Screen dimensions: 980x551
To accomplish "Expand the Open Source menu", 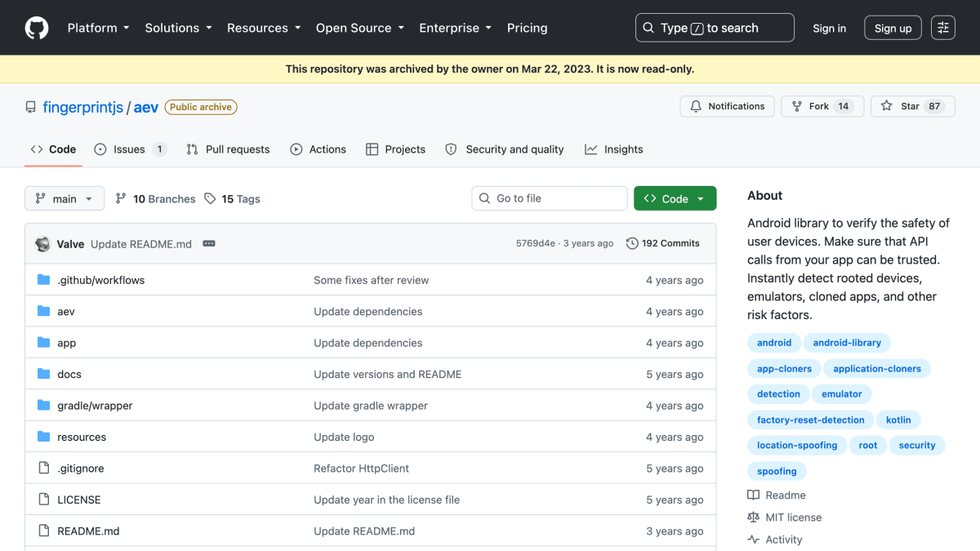I will [x=360, y=28].
